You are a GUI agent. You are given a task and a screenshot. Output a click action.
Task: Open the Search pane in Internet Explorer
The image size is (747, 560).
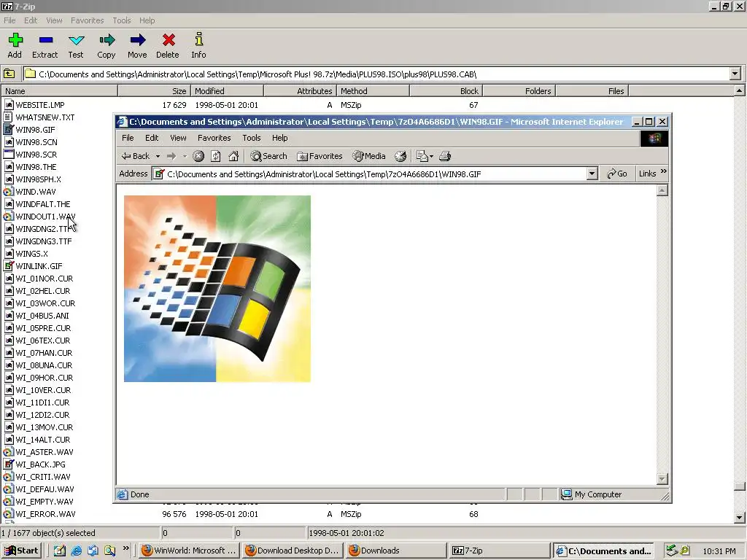tap(268, 156)
